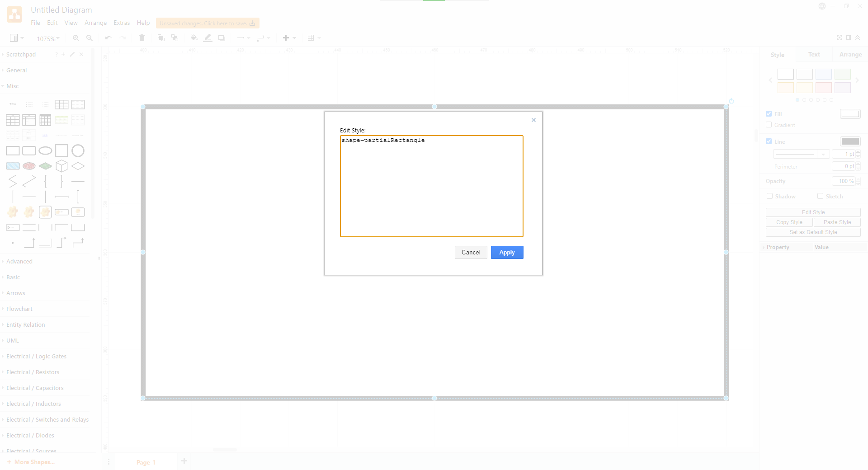Screen dimensions: 868x470
Task: Enable the Gradient checkbox
Action: pos(769,125)
